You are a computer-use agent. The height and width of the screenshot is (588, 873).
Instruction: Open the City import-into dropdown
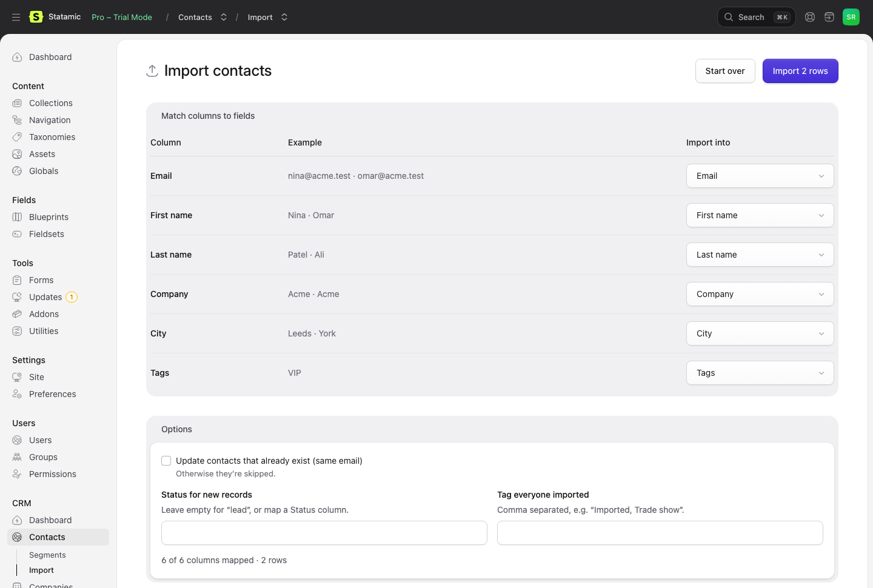760,333
